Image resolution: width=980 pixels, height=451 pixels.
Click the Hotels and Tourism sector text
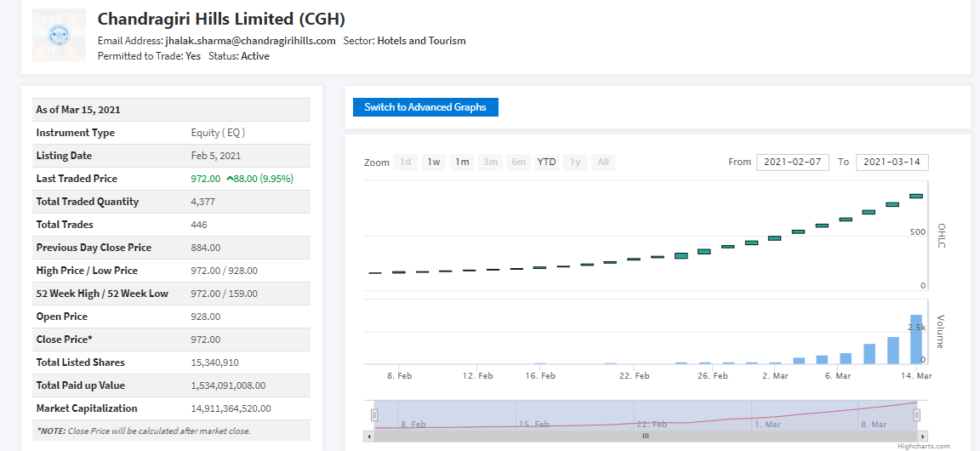(422, 41)
